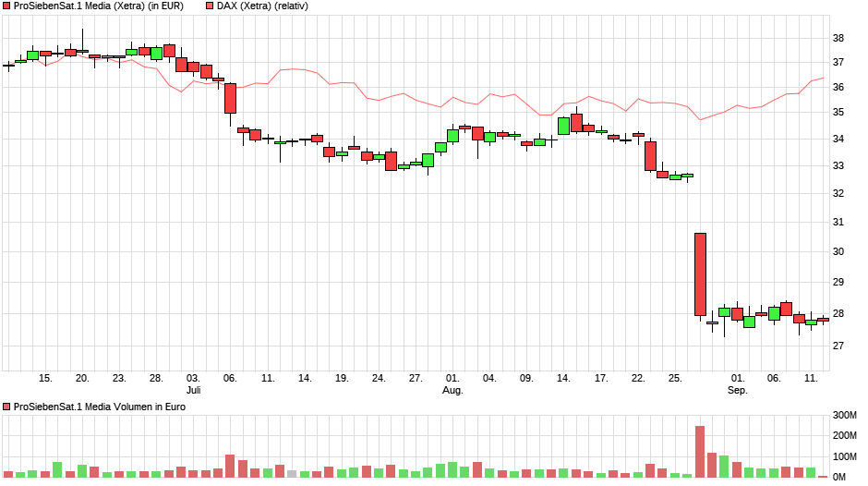This screenshot has width=868, height=486.
Task: Click the '09.' date label on x-axis
Action: 526,378
